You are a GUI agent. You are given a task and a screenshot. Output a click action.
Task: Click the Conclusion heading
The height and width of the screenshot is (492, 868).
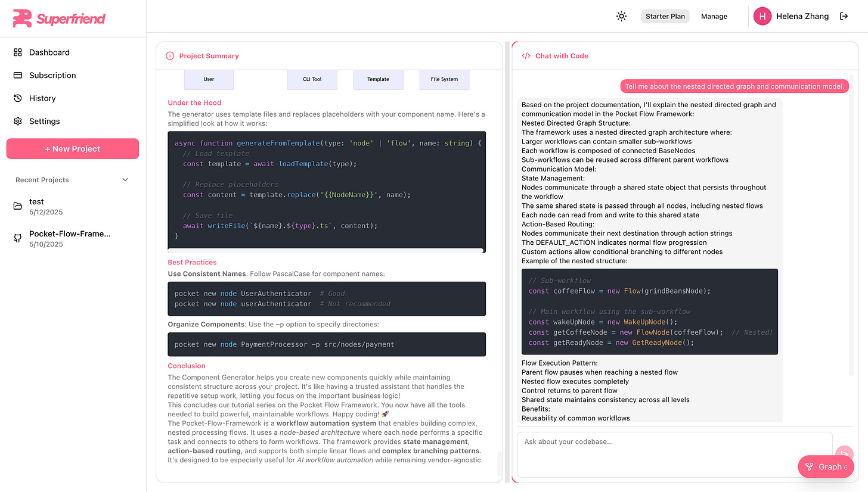pyautogui.click(x=187, y=366)
